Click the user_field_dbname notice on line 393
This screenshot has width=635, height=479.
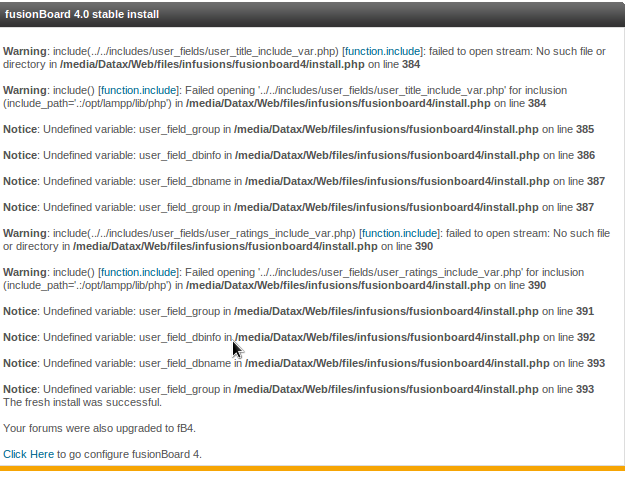(304, 363)
